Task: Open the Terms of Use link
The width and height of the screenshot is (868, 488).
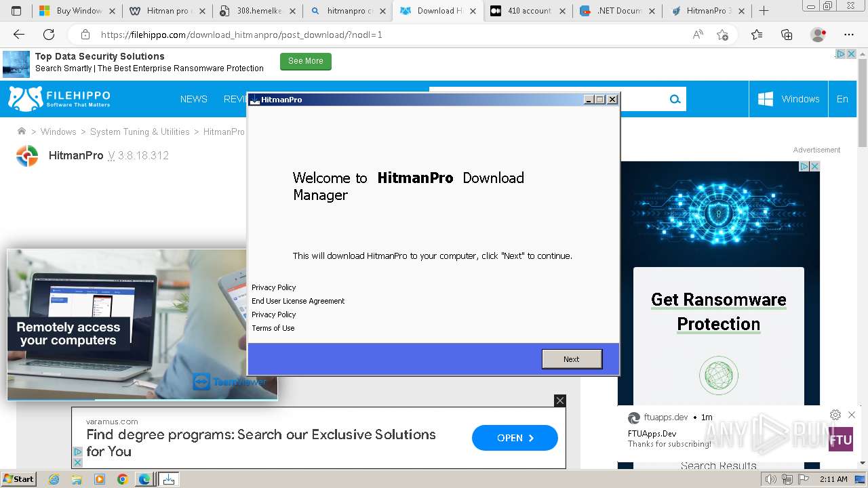Action: (273, 328)
